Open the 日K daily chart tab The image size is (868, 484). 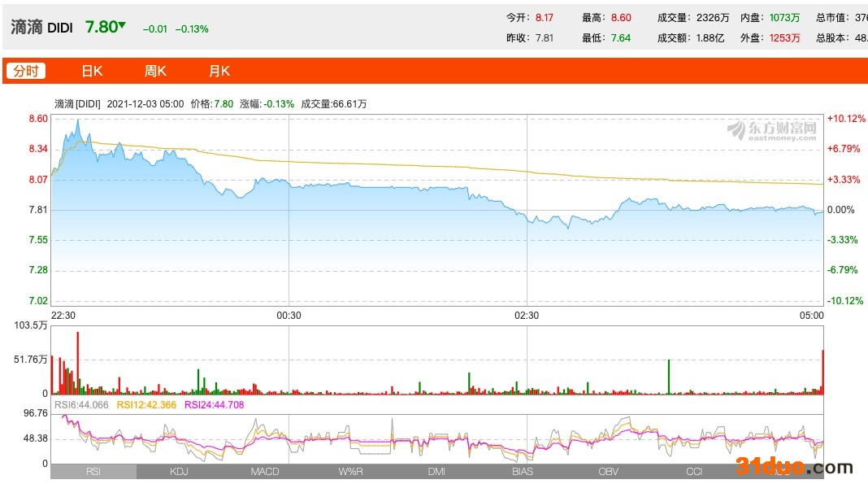point(92,71)
